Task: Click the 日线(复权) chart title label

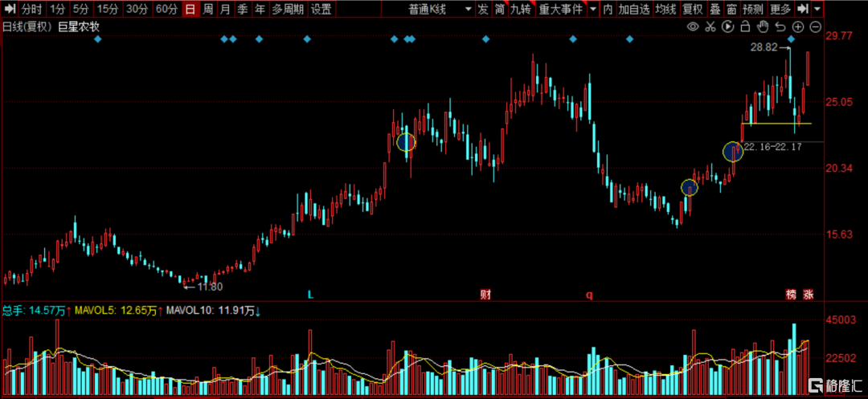Action: click(27, 26)
